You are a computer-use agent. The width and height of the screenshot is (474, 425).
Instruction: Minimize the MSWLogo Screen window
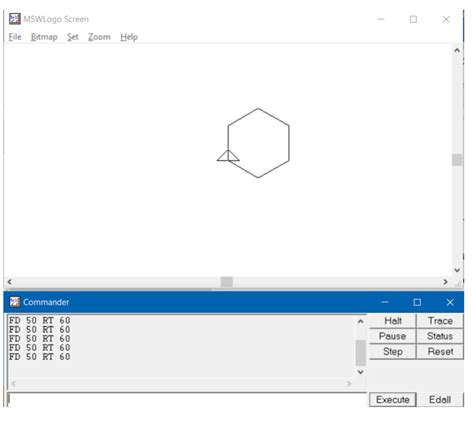point(381,19)
